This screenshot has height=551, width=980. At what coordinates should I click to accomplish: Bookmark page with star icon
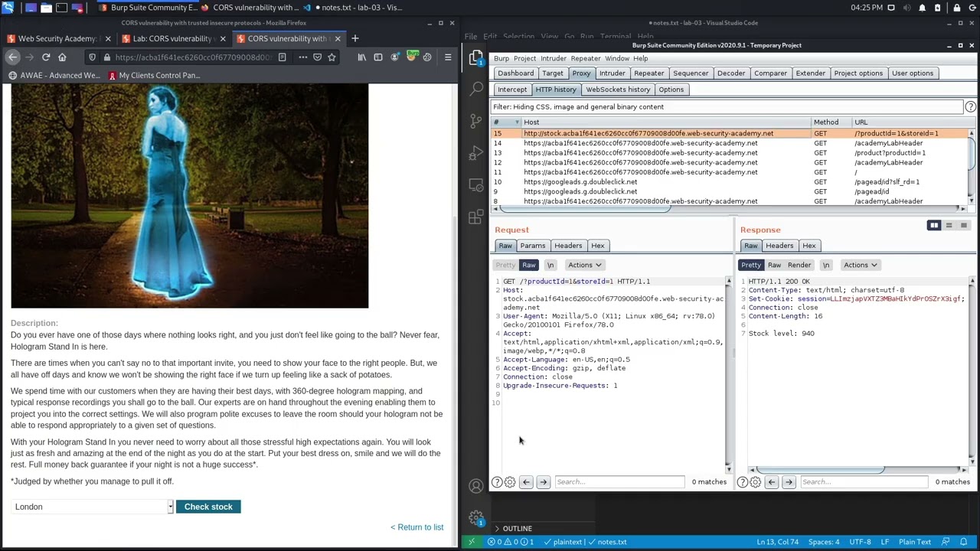[332, 57]
